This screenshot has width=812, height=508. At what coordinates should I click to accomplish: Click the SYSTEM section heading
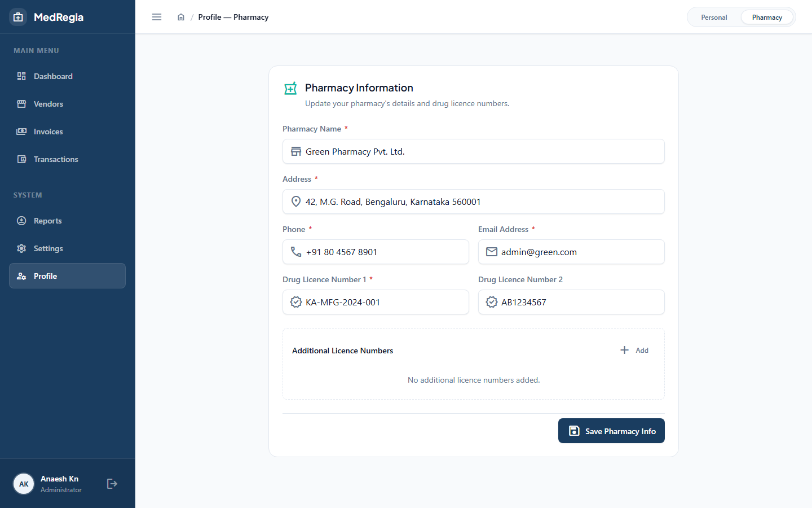point(28,195)
